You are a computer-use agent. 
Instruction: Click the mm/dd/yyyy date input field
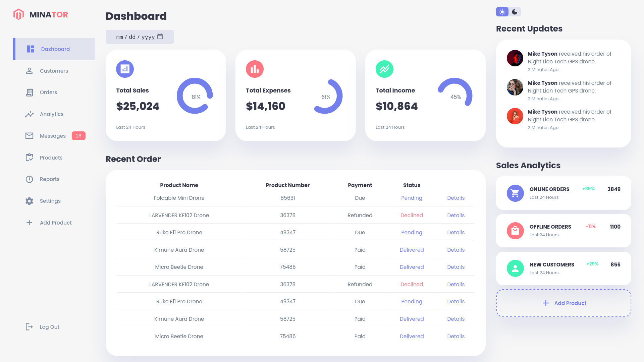click(140, 37)
